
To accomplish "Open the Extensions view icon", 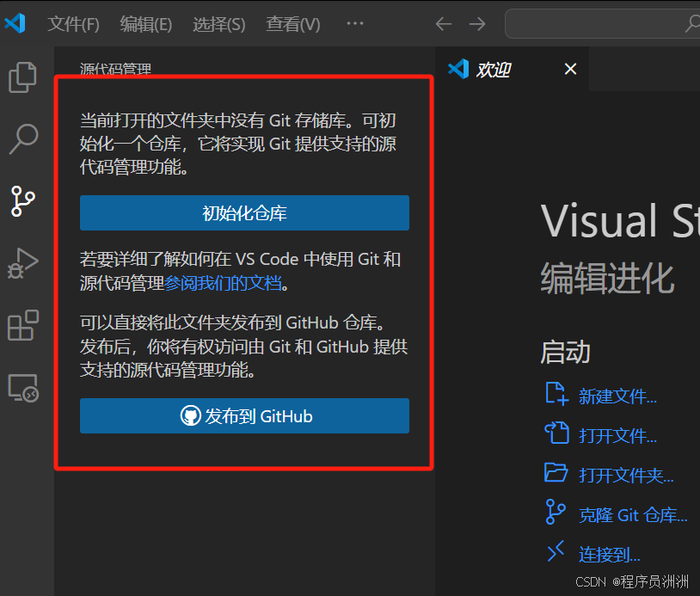I will [23, 325].
